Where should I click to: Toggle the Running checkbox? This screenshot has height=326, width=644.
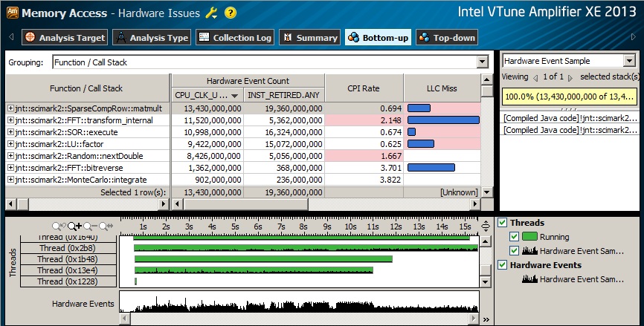514,237
